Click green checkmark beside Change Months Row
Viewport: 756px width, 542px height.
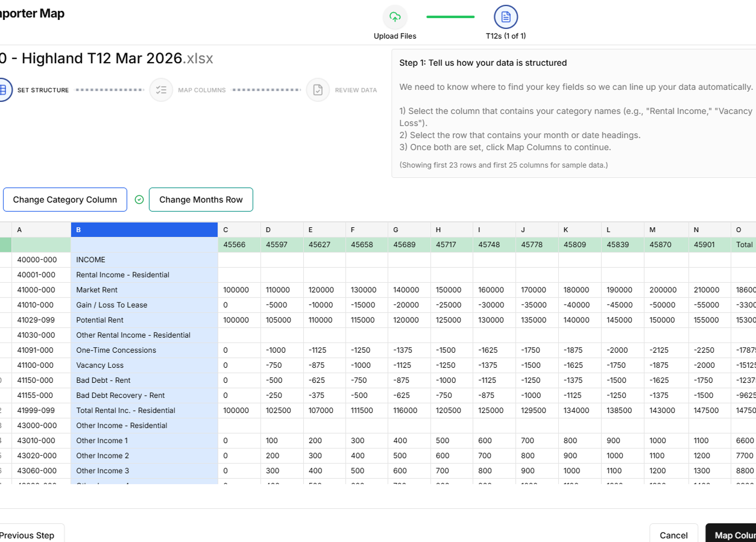point(139,200)
